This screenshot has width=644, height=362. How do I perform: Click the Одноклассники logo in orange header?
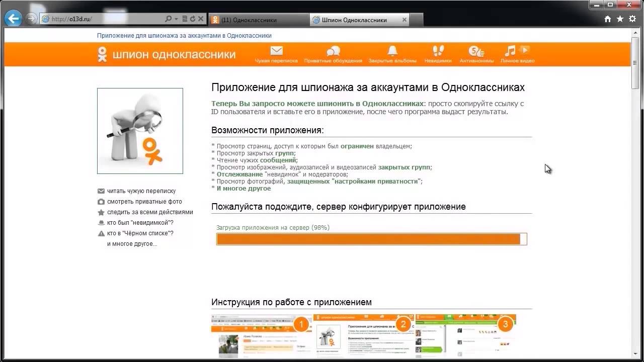(x=102, y=54)
